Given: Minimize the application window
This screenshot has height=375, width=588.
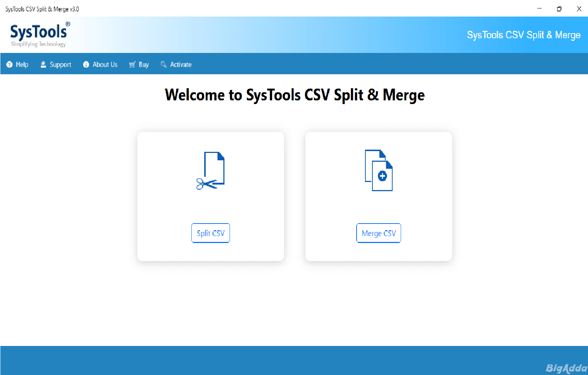Looking at the screenshot, I should [x=539, y=8].
